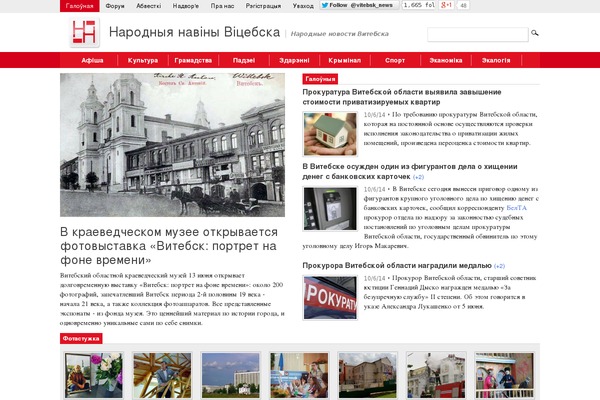This screenshot has width=600, height=400.
Task: Open the Грамадства category tab
Action: (193, 60)
